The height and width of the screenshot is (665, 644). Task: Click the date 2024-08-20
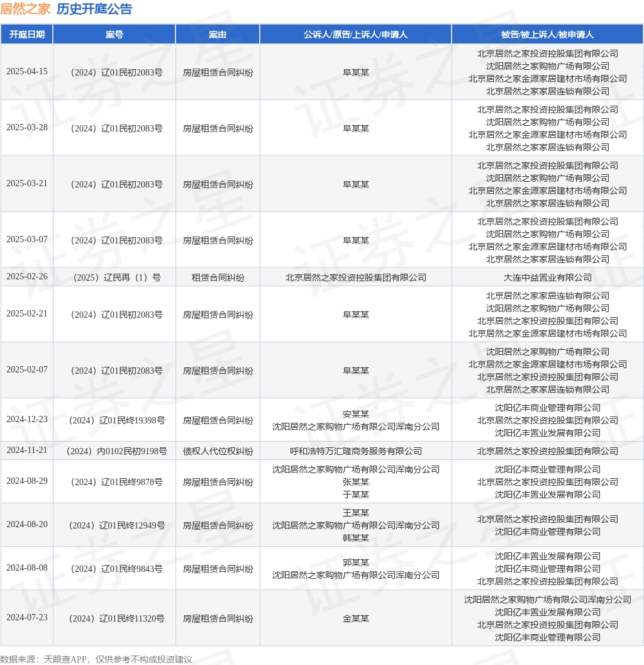(26, 524)
